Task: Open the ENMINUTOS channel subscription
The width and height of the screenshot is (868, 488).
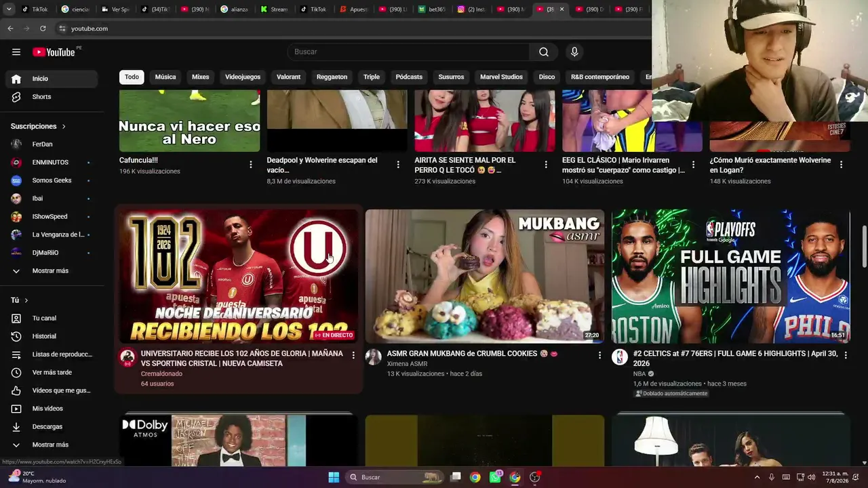Action: (52, 163)
